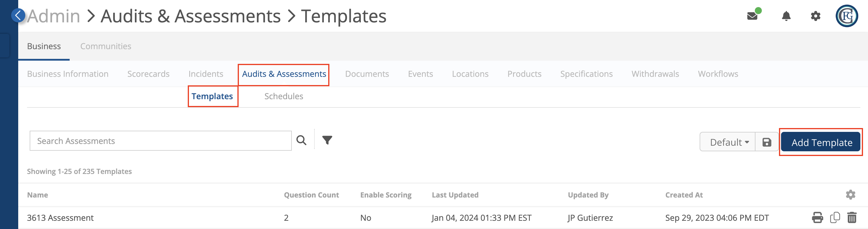Image resolution: width=868 pixels, height=229 pixels.
Task: Open table column settings gear
Action: click(x=850, y=195)
